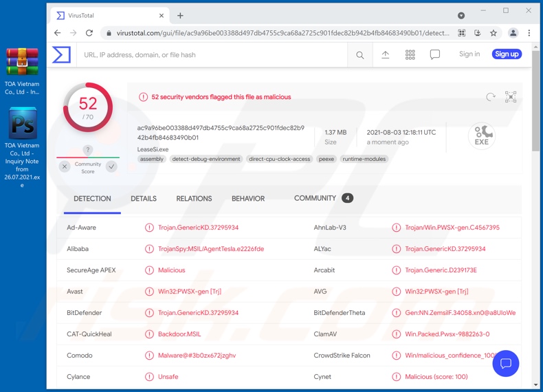Click ClamAV Win.Packed.Pwsx-9882263-0 result
The image size is (543, 392).
(447, 334)
